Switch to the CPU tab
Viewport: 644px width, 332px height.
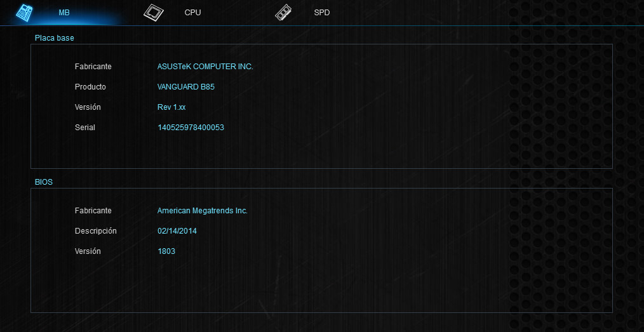(192, 13)
